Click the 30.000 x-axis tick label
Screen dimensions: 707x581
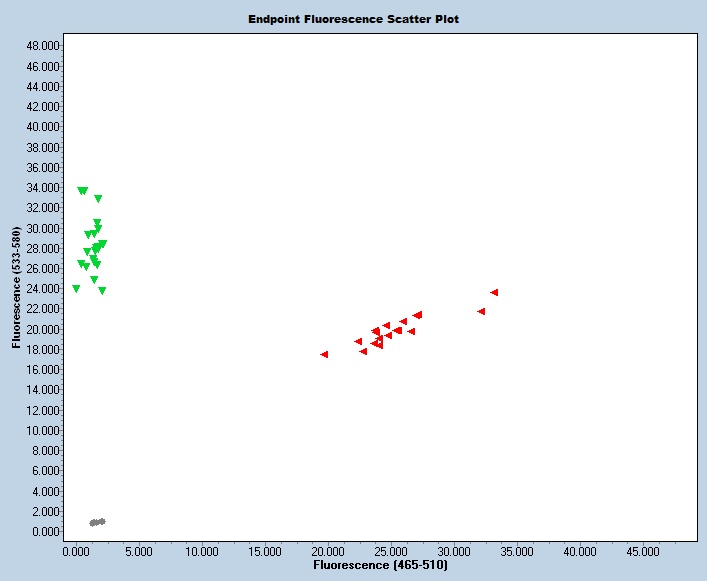(x=453, y=551)
